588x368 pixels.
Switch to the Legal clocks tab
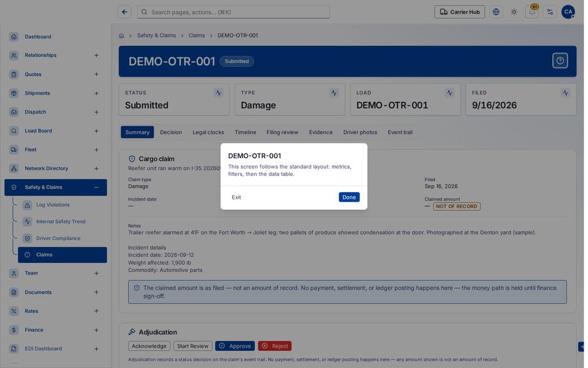coord(208,132)
